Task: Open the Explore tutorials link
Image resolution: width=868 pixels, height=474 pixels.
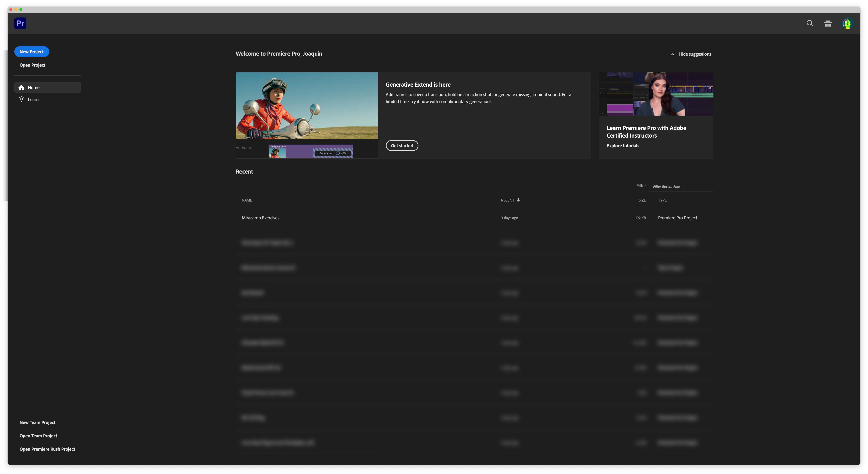Action: pyautogui.click(x=623, y=146)
